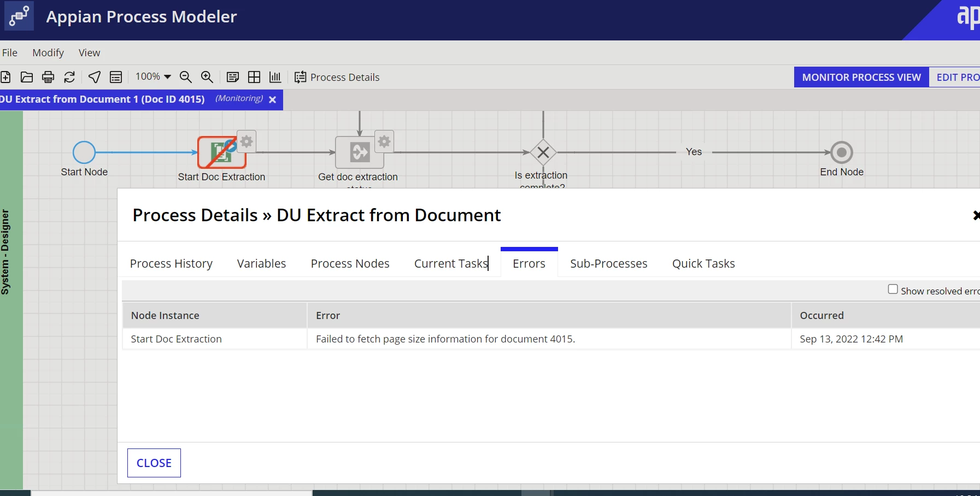
Task: Zoom out of the process canvas
Action: (186, 77)
